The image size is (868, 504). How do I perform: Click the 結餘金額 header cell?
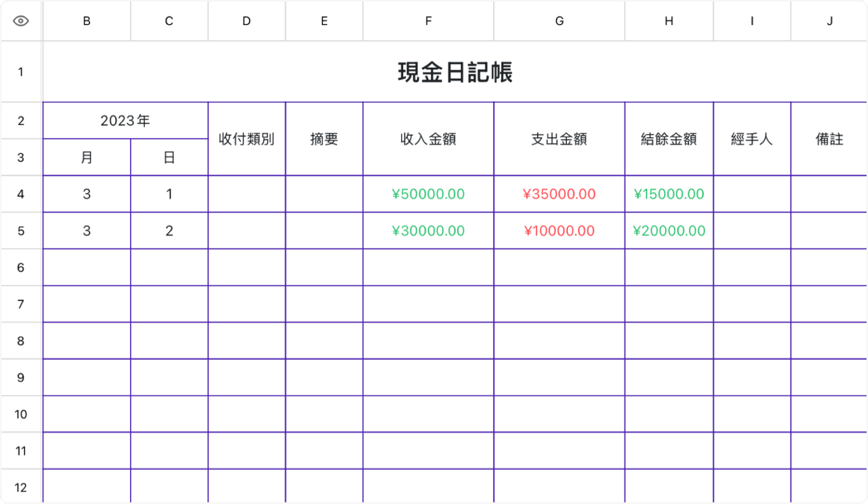point(669,139)
